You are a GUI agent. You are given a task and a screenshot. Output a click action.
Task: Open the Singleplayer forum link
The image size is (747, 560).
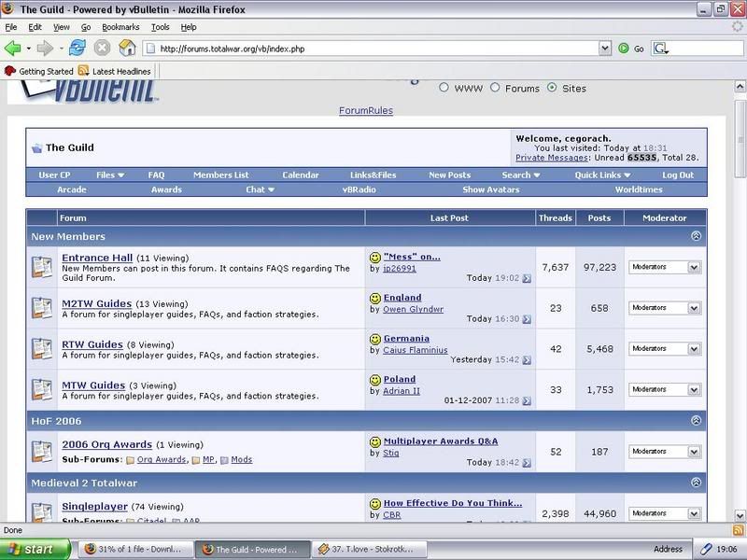click(95, 507)
